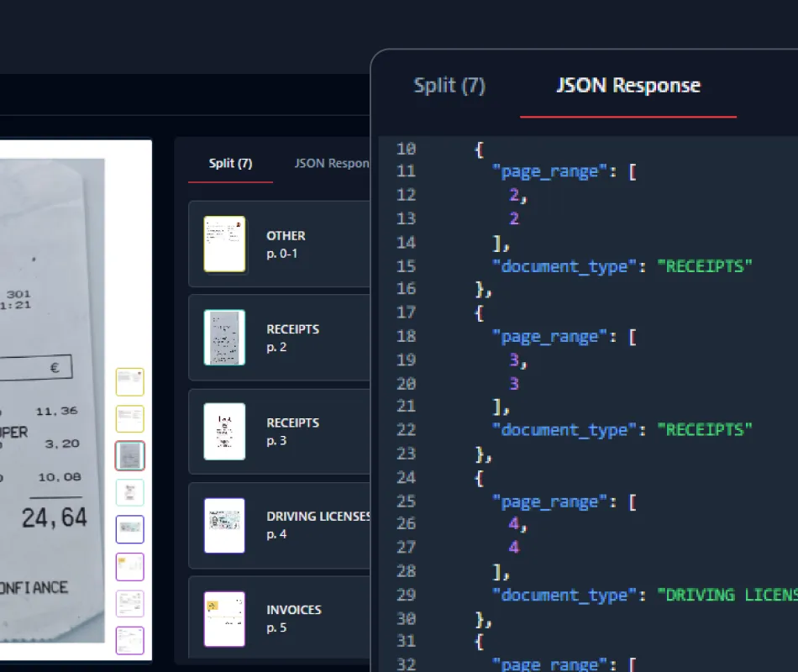Image resolution: width=798 pixels, height=672 pixels.
Task: Select the OTHER document card for pages 0-1
Action: point(277,244)
